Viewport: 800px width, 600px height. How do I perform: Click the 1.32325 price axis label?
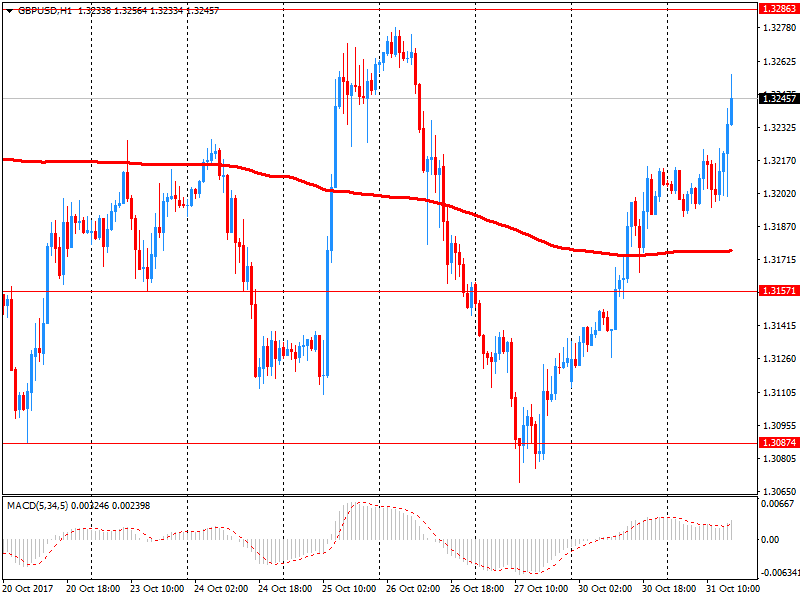(x=779, y=128)
